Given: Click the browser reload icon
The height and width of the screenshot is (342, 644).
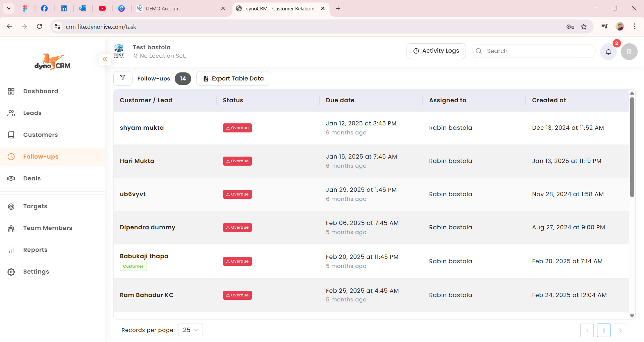Looking at the screenshot, I should click(40, 26).
